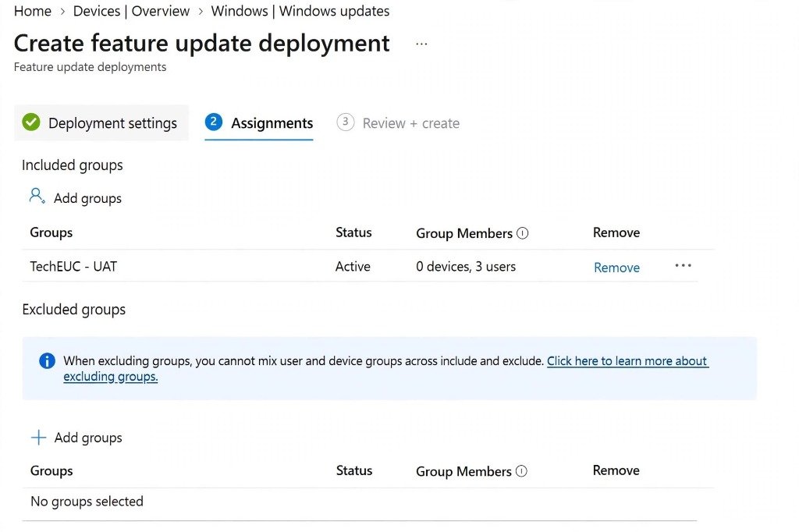Click the Remove column header in Excluded groups
The image size is (799, 532).
(616, 470)
